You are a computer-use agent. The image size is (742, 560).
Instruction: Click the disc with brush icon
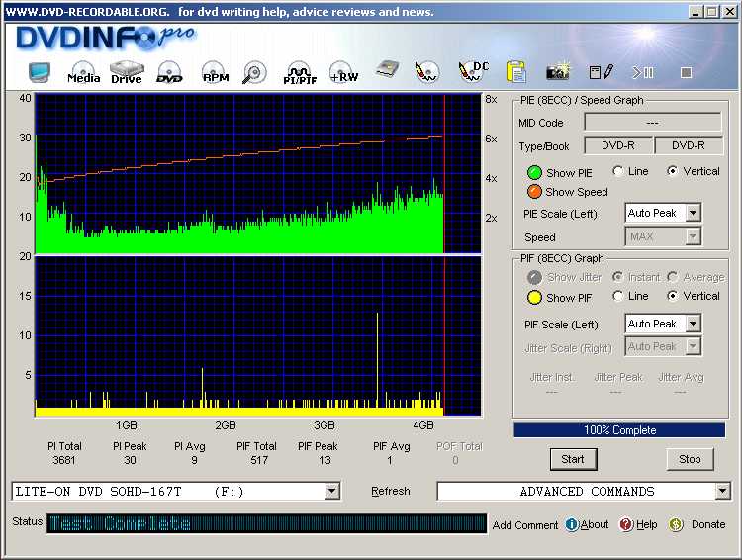[426, 73]
